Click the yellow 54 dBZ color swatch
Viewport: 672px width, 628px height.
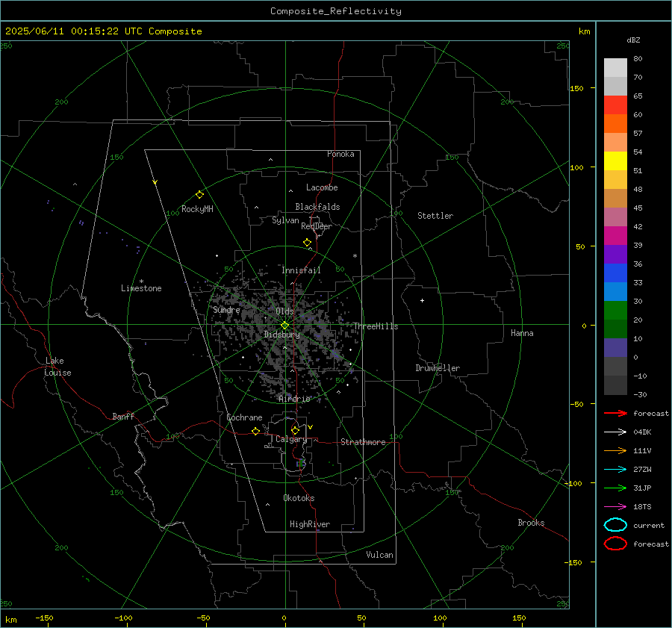pos(615,161)
